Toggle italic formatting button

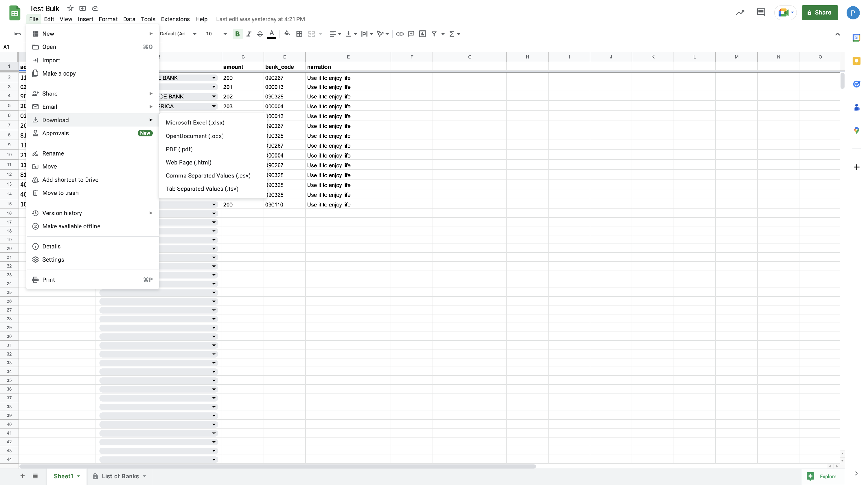click(x=249, y=34)
